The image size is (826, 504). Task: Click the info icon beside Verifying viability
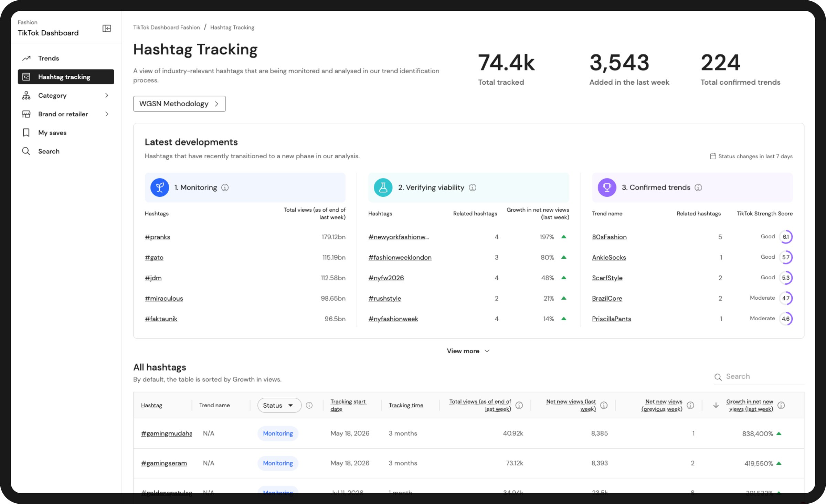click(x=473, y=187)
